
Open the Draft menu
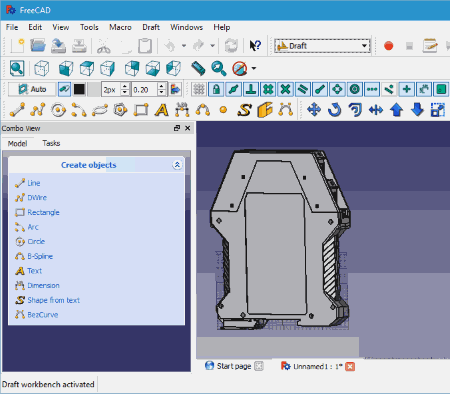click(151, 27)
